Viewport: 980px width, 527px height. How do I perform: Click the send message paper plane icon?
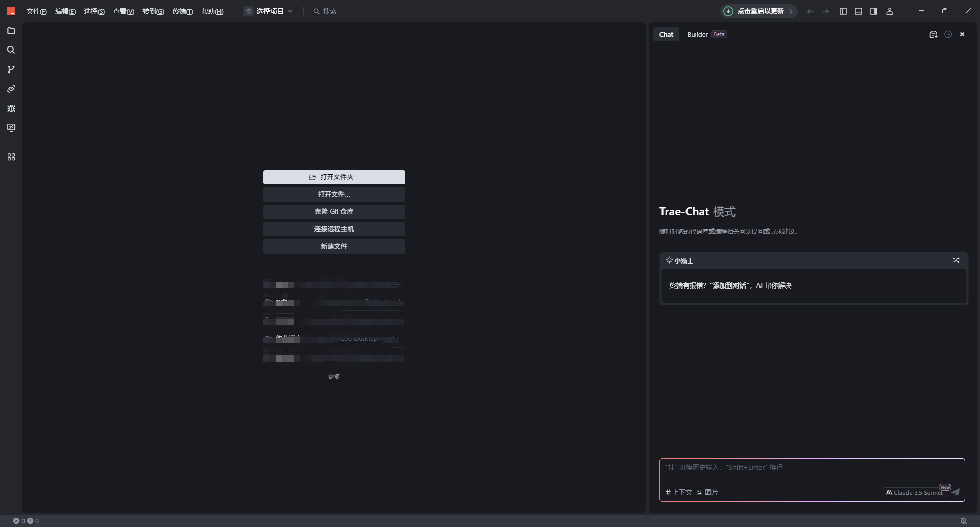click(x=955, y=492)
